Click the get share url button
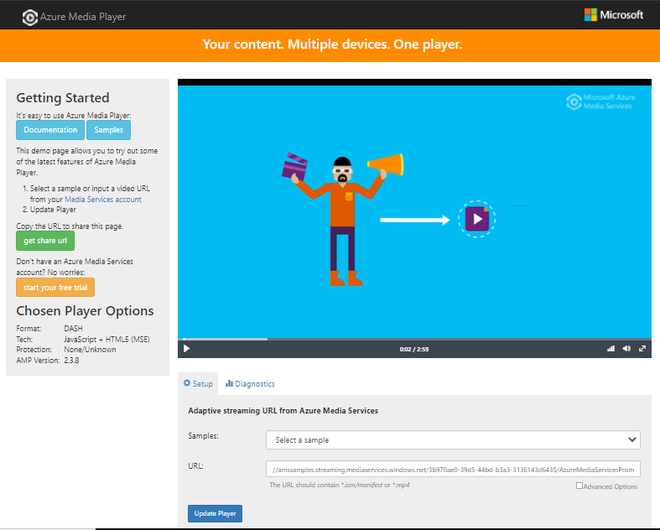This screenshot has width=660, height=530. [x=45, y=241]
